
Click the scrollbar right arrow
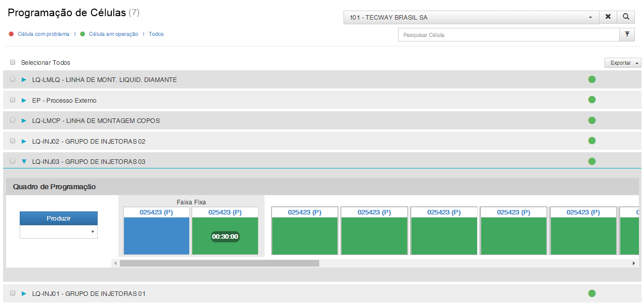633,263
